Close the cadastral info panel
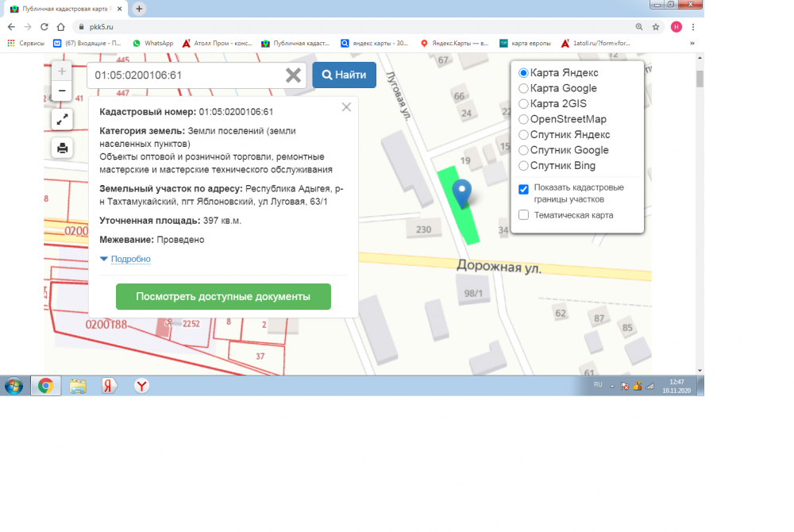794x532 pixels. coord(346,107)
